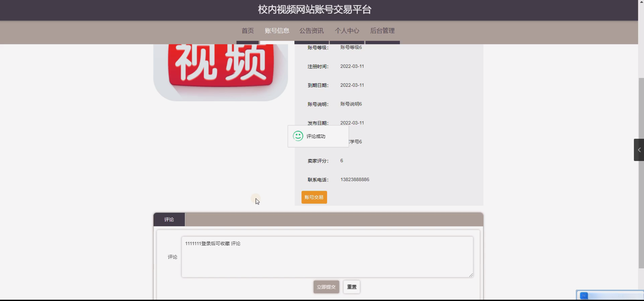Viewport: 644px width, 301px height.
Task: Open the 公告资讯 navigation item
Action: click(312, 31)
